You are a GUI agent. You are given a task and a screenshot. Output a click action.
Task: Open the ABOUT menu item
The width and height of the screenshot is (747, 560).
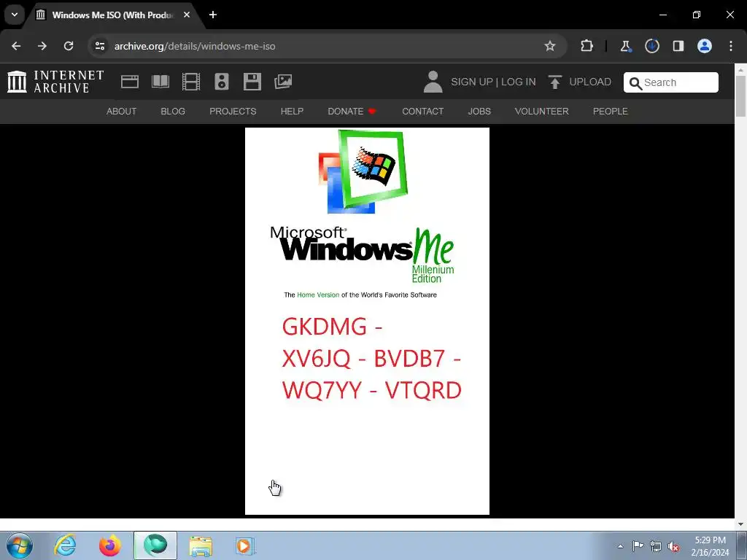pyautogui.click(x=122, y=112)
